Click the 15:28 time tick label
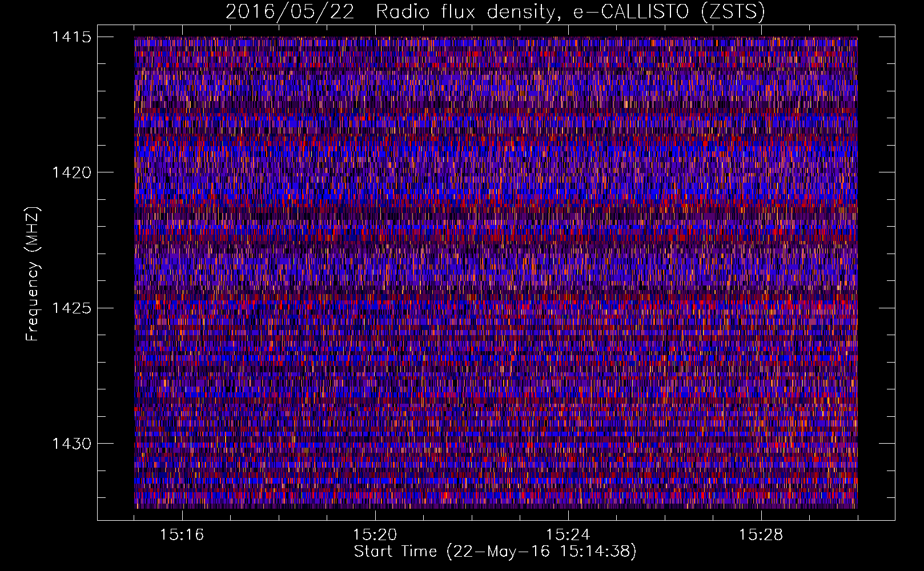The image size is (924, 571). [761, 534]
